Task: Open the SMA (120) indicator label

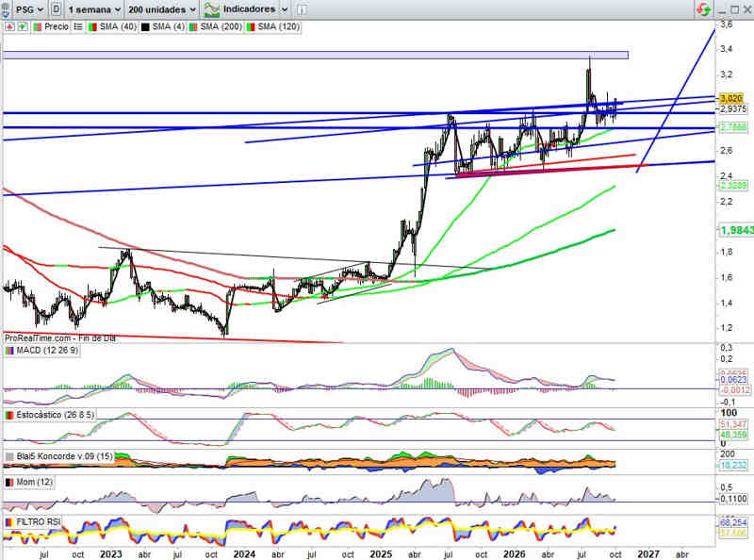Action: 278,27
